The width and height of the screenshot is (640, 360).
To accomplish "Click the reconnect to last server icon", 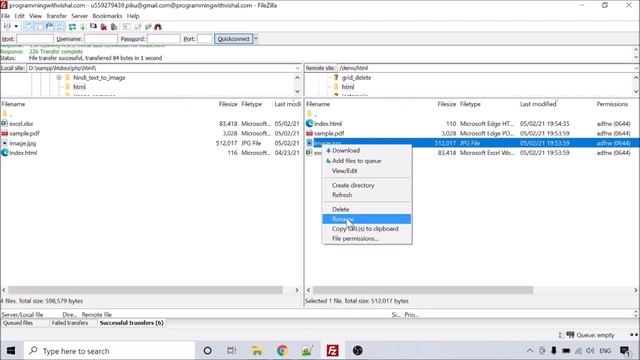I will tap(114, 27).
